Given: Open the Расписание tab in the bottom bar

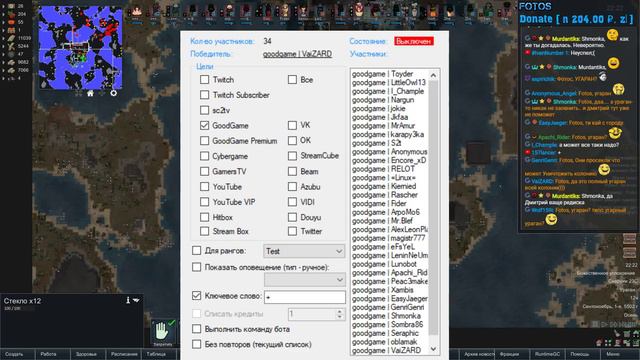Looking at the screenshot, I should (x=124, y=354).
